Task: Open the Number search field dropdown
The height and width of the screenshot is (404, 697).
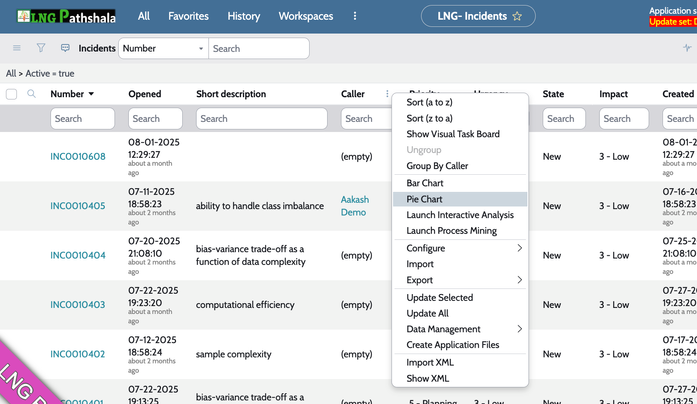Action: 163,48
